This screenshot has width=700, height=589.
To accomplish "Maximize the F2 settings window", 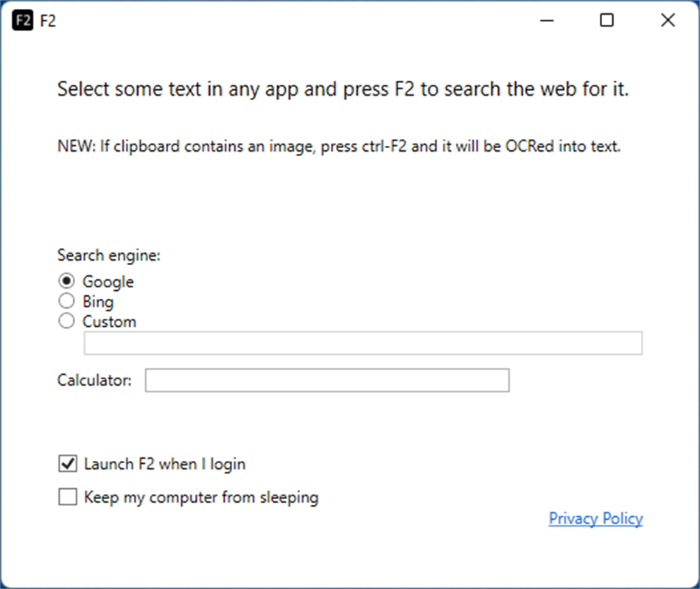I will (x=606, y=21).
